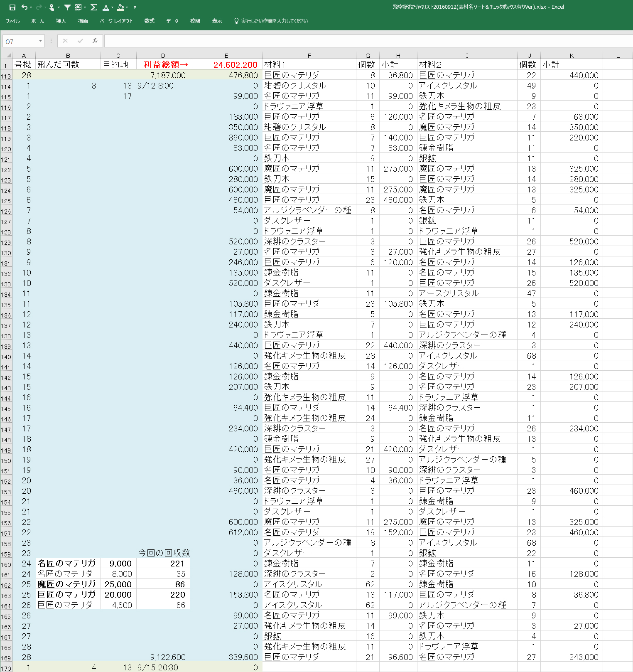The image size is (633, 672).
Task: Open the Undo history dropdown arrow
Action: [x=31, y=7]
